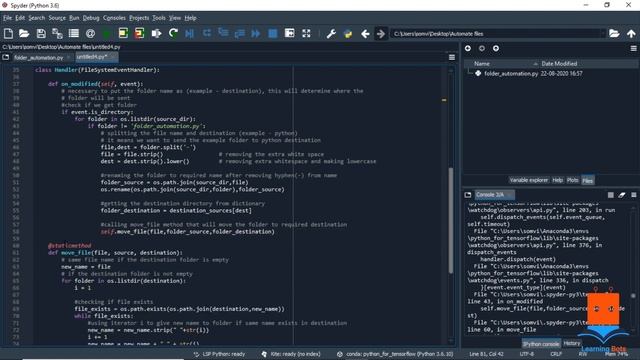Click the conda python_for_tensorflow environment status
The width and height of the screenshot is (640, 360).
click(x=395, y=354)
